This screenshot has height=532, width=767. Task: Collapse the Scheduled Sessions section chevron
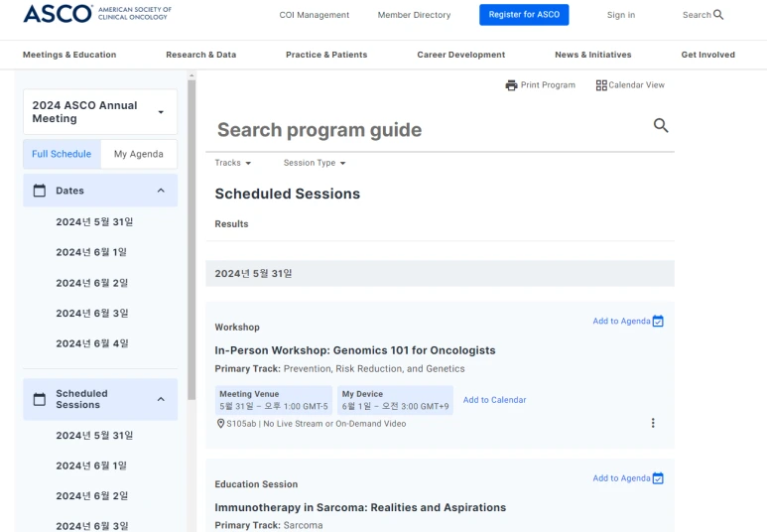click(161, 399)
